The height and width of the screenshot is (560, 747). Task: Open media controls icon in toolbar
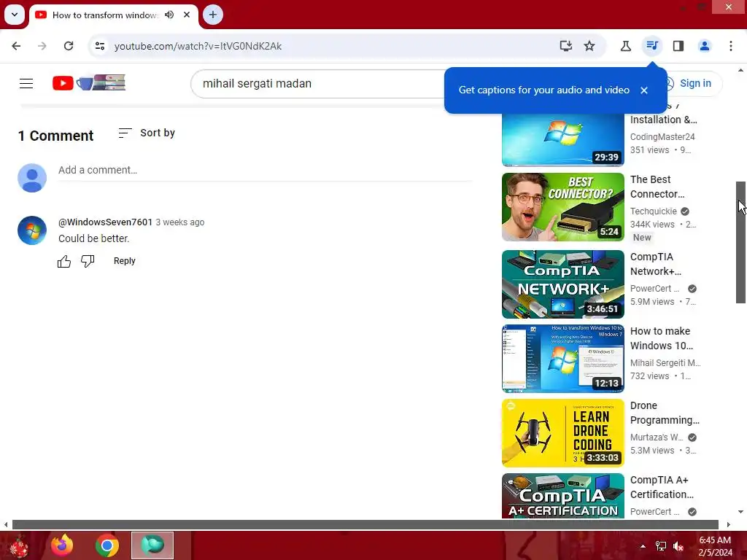(652, 46)
